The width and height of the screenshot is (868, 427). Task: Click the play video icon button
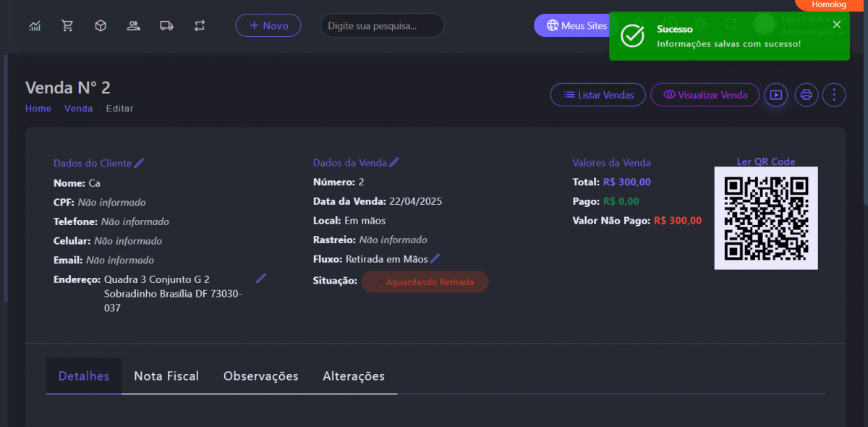[776, 95]
